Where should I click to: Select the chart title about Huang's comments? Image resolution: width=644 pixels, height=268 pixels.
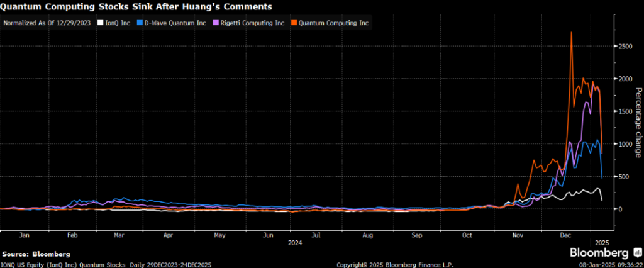(128, 7)
